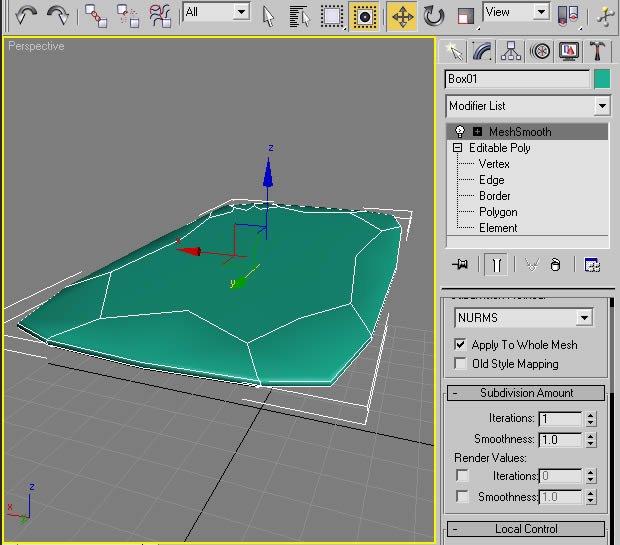Switch to the Hierarchy command panel tab
This screenshot has height=545, width=620.
[511, 51]
